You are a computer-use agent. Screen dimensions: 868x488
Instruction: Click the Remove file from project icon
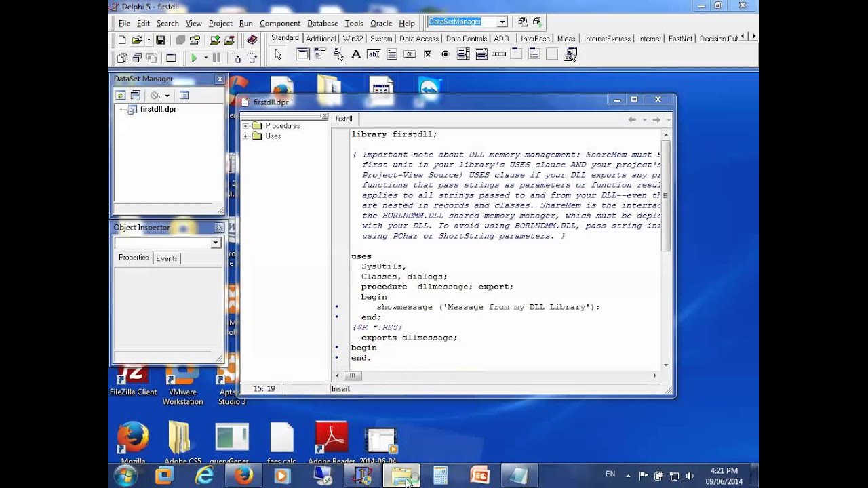click(x=229, y=40)
